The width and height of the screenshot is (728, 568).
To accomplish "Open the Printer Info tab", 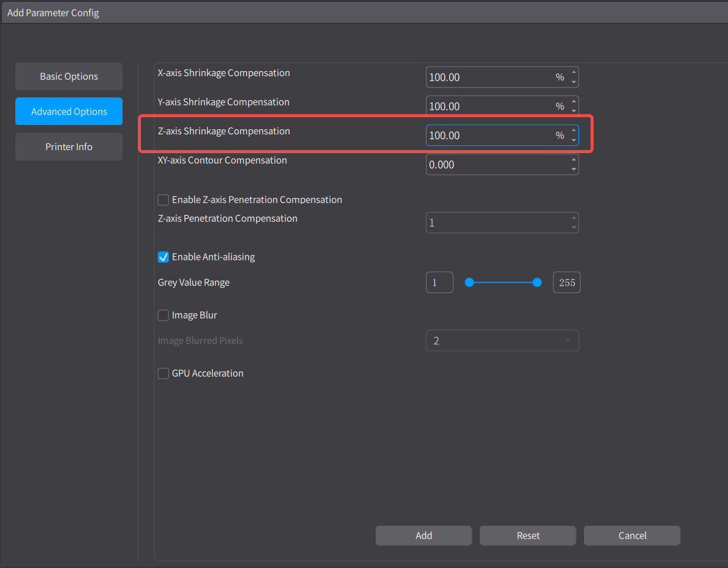I will coord(69,147).
